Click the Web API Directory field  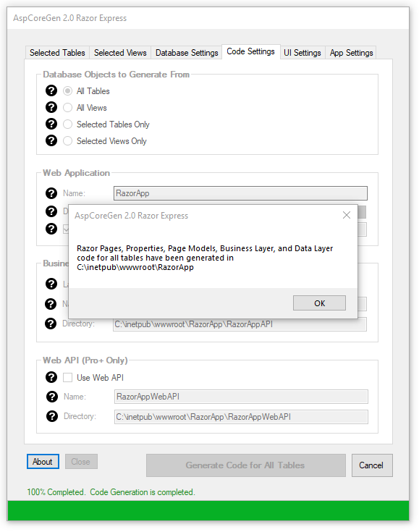[x=241, y=417]
